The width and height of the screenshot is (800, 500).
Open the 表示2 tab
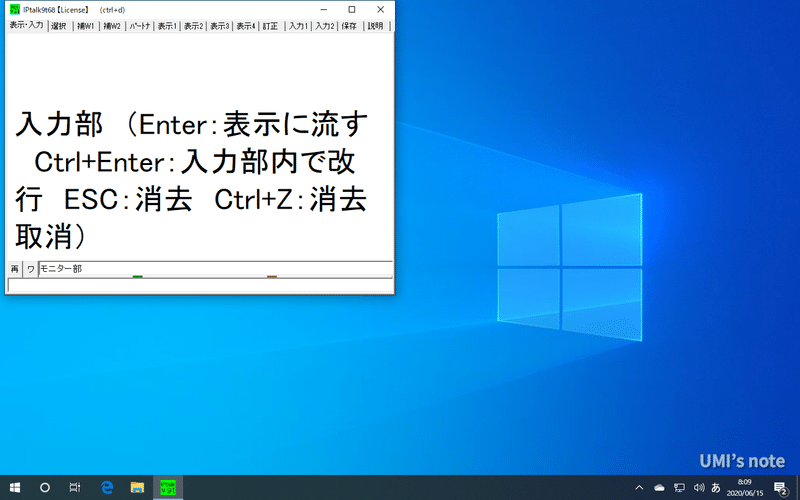coord(193,26)
